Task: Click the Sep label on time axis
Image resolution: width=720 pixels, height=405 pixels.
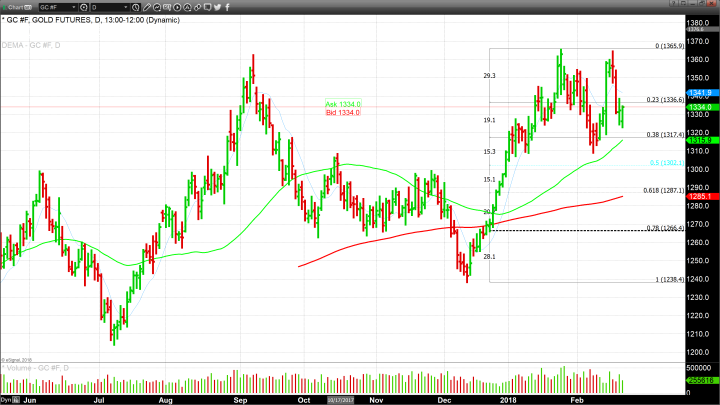Action: pos(240,398)
